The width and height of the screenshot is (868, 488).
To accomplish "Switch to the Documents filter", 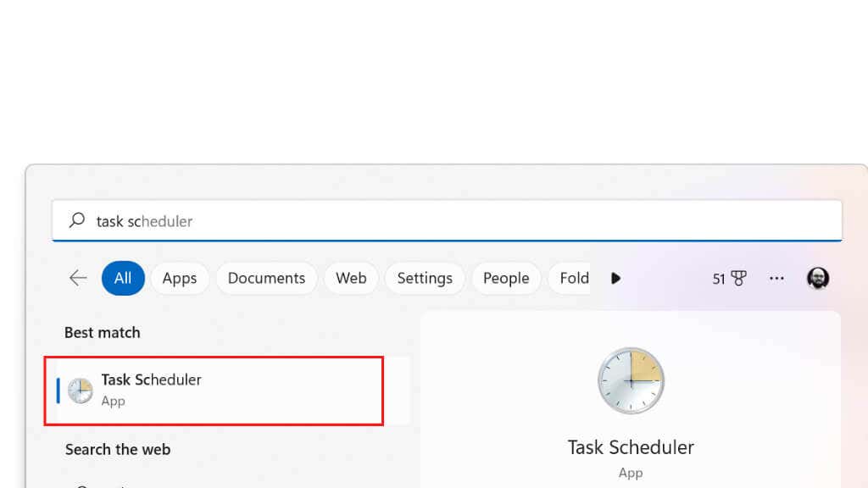I will coord(266,278).
